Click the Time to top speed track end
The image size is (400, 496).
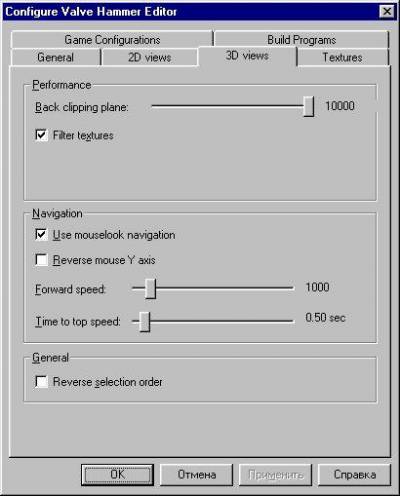tap(291, 321)
